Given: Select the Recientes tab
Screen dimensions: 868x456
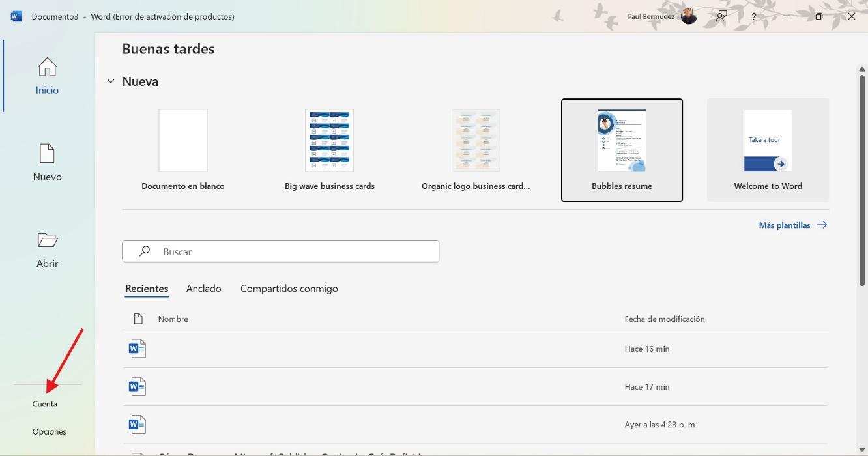Looking at the screenshot, I should [x=147, y=288].
